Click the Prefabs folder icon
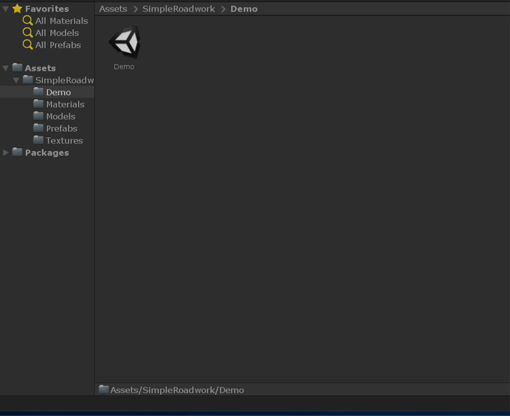 tap(38, 128)
